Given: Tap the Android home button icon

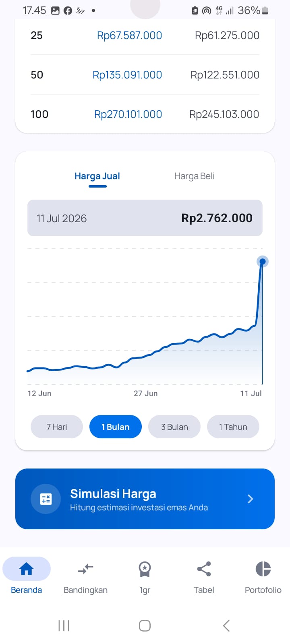Looking at the screenshot, I should (x=145, y=625).
